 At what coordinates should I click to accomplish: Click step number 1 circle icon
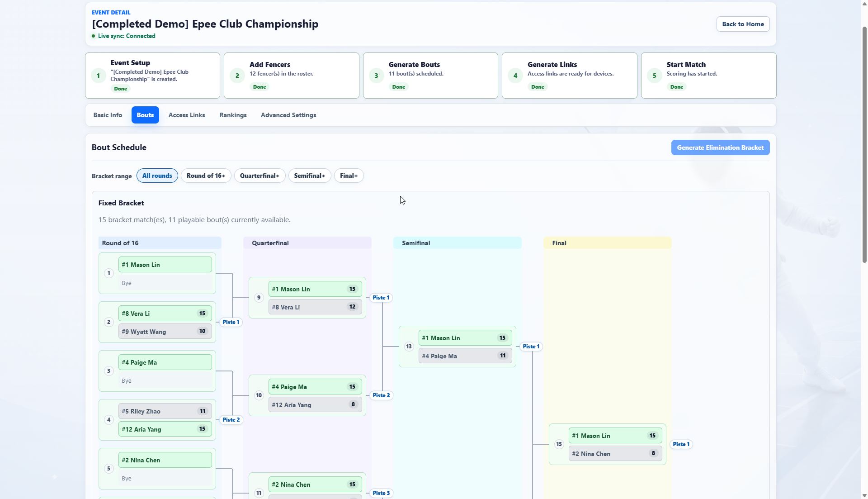point(98,76)
